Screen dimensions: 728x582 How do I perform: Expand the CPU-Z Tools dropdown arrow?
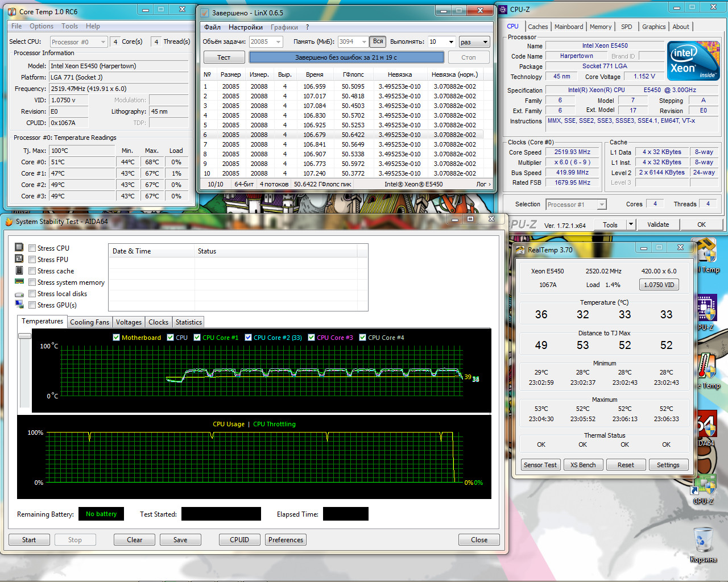(630, 225)
